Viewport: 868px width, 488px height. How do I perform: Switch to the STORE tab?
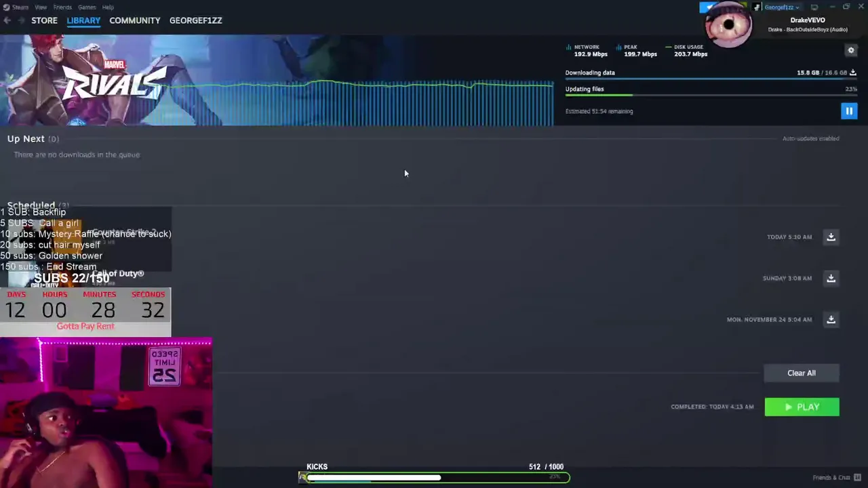pos(44,20)
